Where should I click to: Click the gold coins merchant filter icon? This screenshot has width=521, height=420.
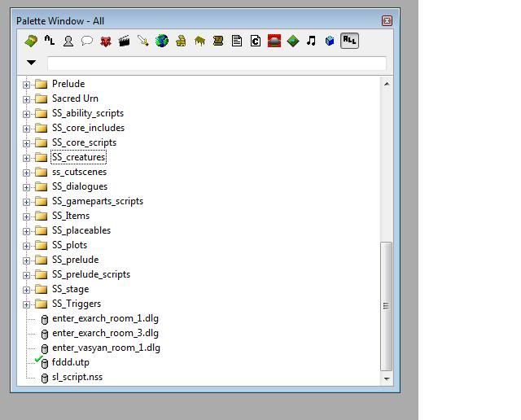181,41
